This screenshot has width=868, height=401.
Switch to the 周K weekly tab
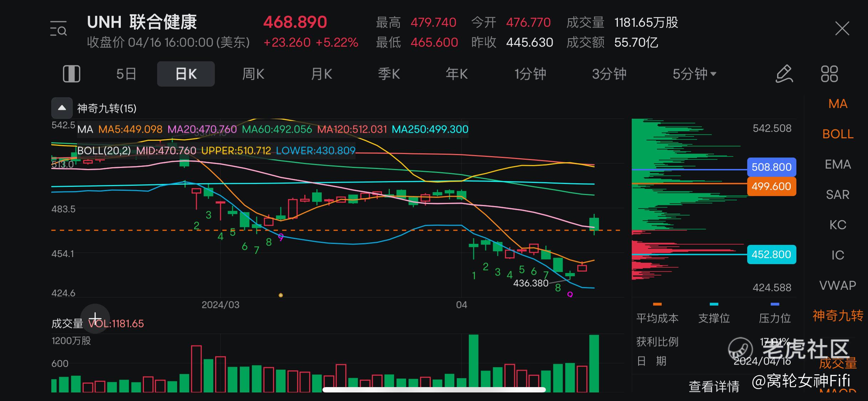tap(253, 74)
